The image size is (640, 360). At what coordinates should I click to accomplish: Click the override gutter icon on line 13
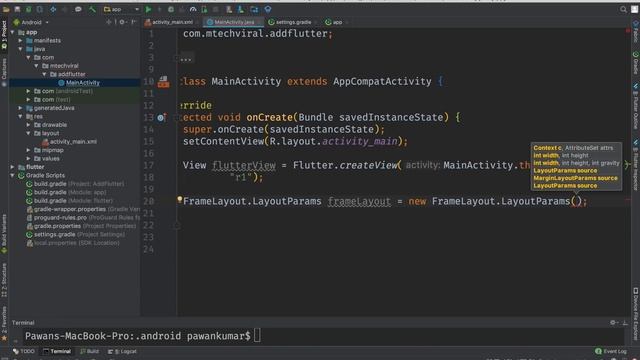(x=162, y=118)
